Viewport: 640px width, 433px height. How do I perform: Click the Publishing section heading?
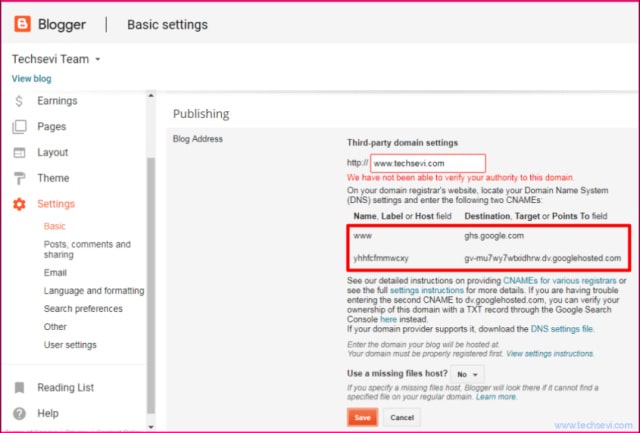[x=201, y=114]
